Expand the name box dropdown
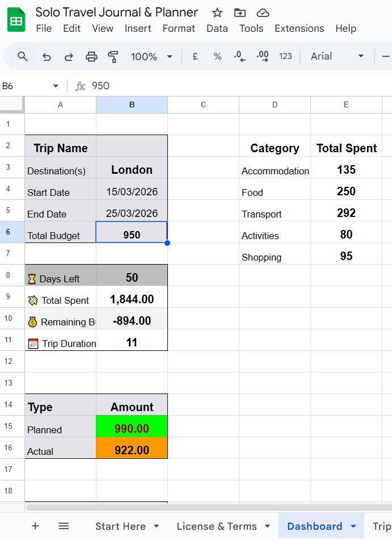The width and height of the screenshot is (392, 540). (x=56, y=86)
